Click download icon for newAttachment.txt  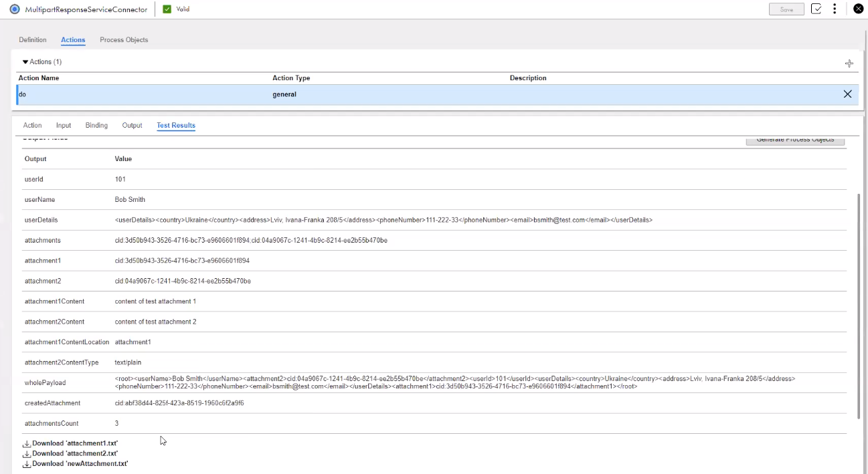coord(27,464)
